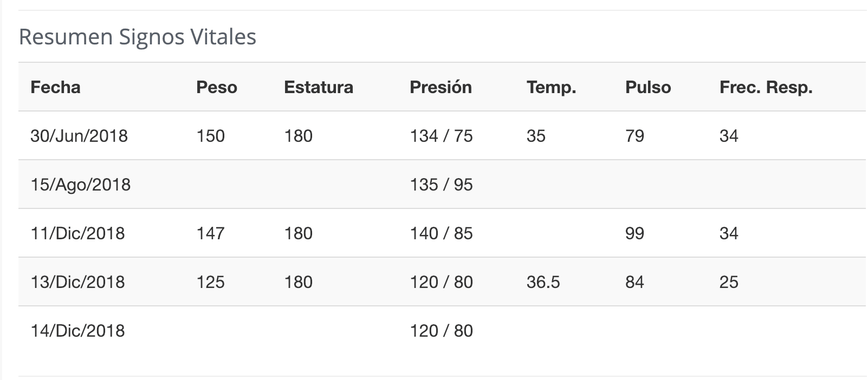
Task: Select the 14/Dic/2018 date cell
Action: click(x=77, y=331)
